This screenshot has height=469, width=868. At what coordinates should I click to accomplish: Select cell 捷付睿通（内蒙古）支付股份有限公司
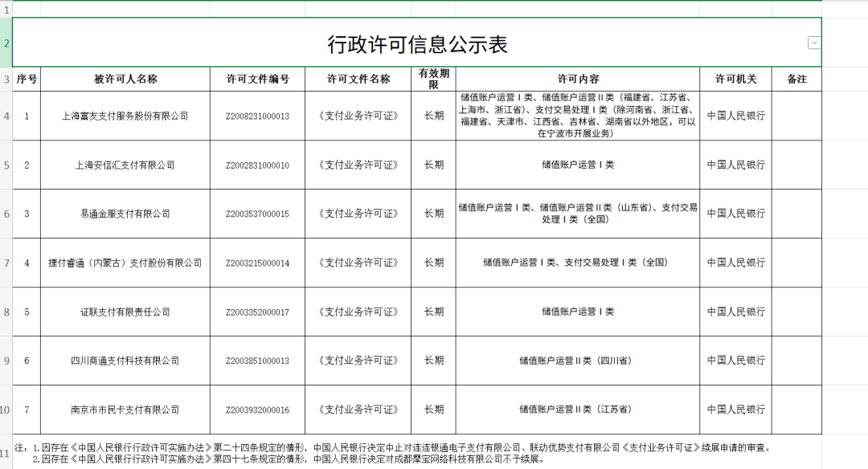[x=125, y=263]
